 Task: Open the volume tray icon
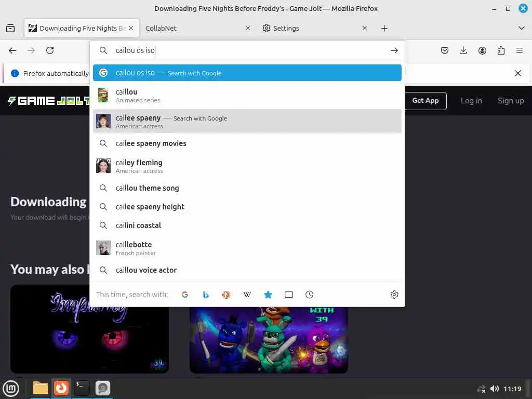[495, 389]
